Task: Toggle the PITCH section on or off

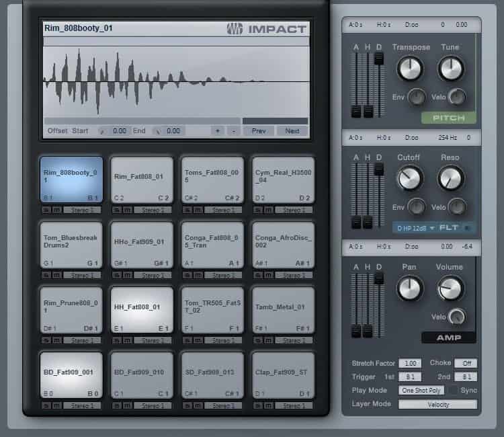Action: (449, 118)
